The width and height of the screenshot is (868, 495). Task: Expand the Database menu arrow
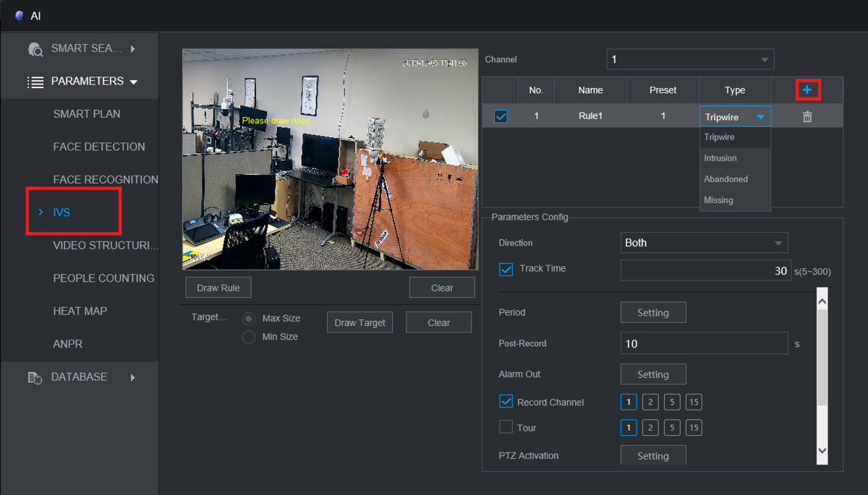click(133, 377)
